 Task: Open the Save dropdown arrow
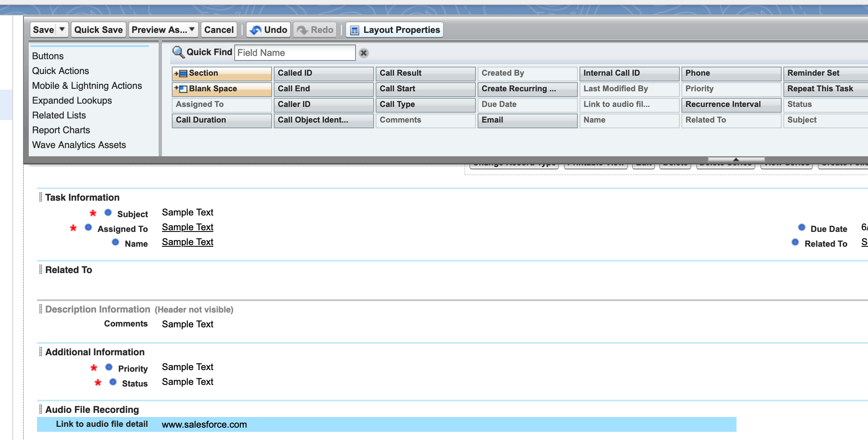tap(62, 30)
